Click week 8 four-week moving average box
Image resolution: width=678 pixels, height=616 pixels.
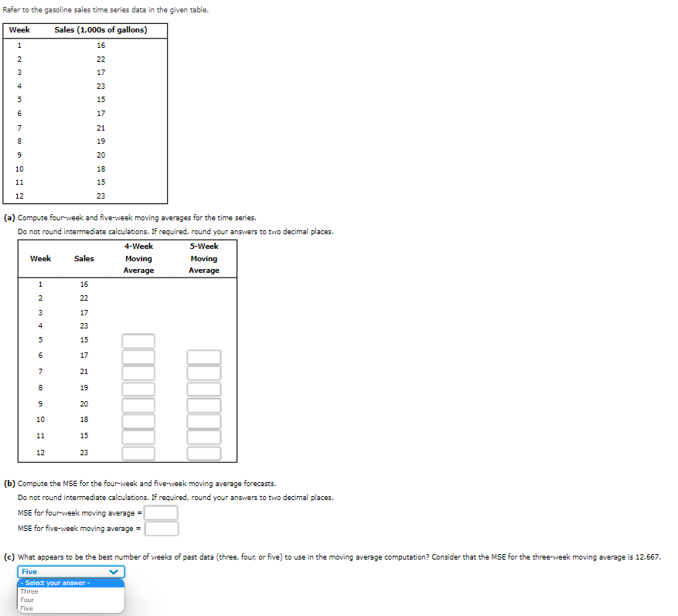click(138, 387)
